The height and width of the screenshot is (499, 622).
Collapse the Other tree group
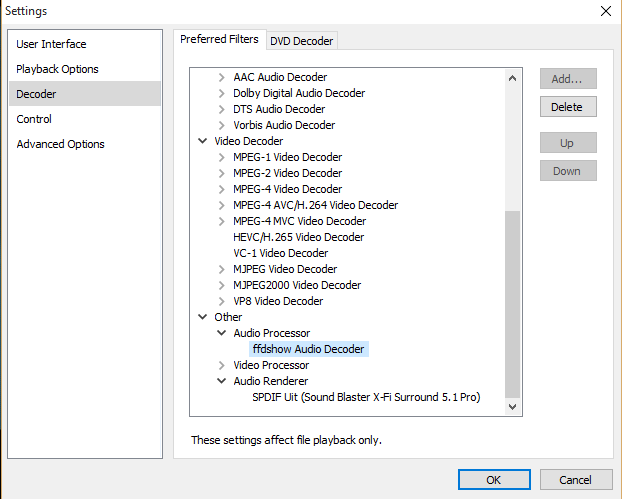(204, 317)
